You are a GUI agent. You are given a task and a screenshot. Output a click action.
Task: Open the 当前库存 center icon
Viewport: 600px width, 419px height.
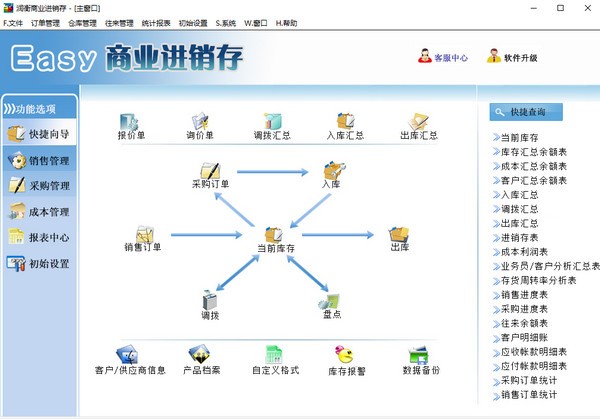pyautogui.click(x=276, y=240)
